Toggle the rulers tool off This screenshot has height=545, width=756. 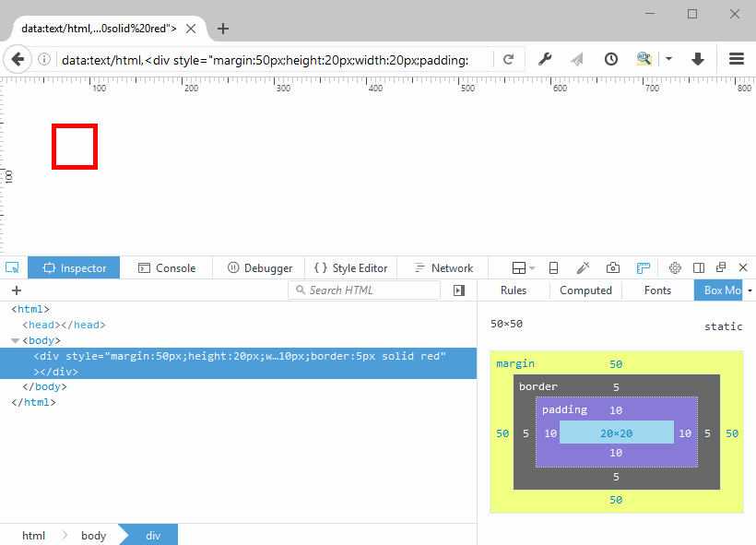pos(644,267)
